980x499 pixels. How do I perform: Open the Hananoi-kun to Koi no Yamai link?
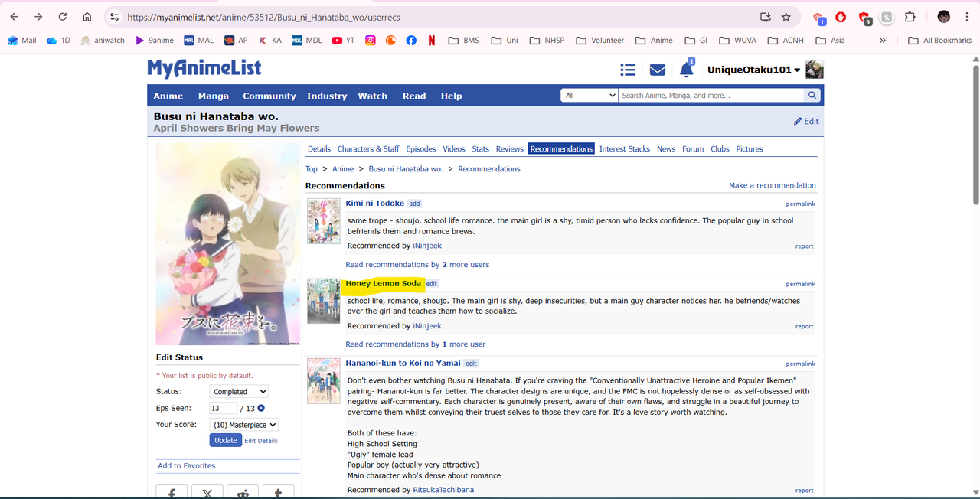click(x=403, y=363)
